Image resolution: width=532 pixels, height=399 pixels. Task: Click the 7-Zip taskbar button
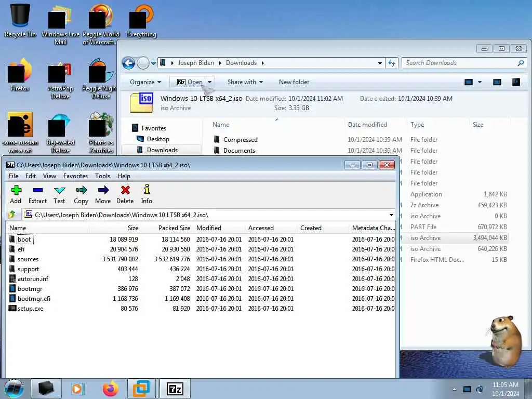tap(175, 389)
